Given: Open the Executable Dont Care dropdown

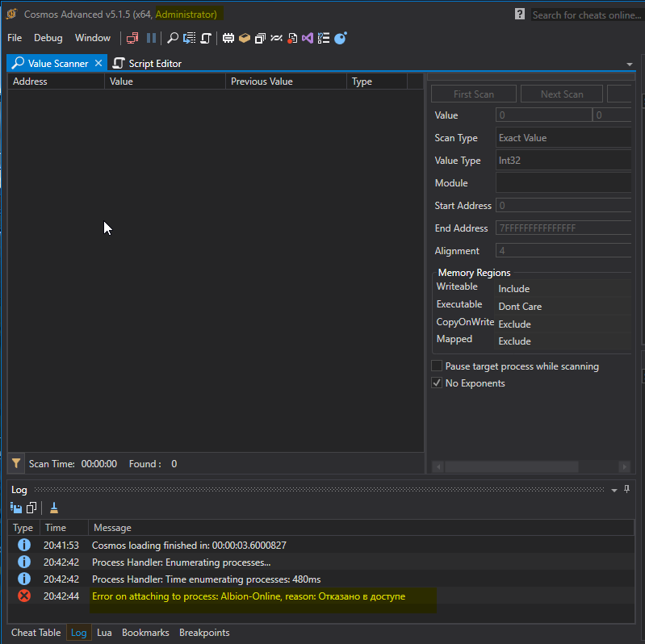Looking at the screenshot, I should click(563, 307).
